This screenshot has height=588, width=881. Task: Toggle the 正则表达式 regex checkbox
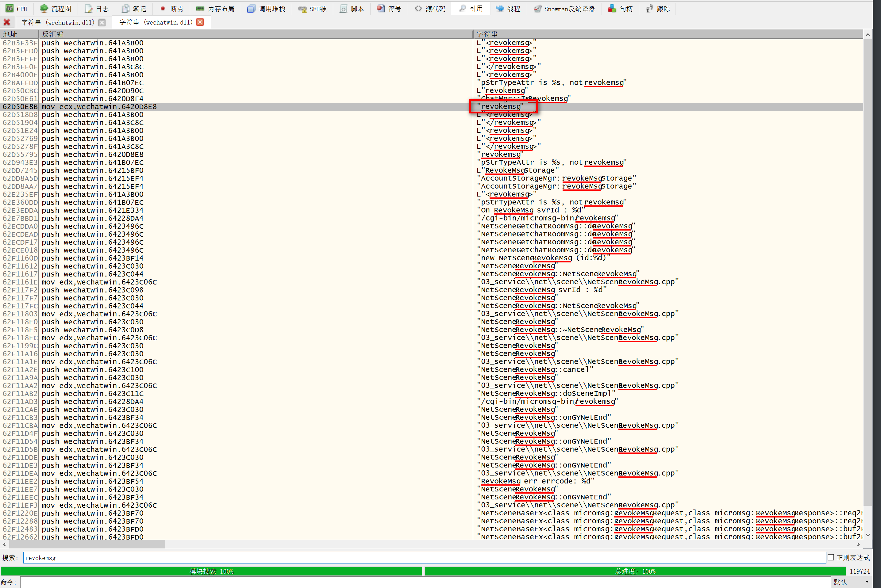point(831,558)
